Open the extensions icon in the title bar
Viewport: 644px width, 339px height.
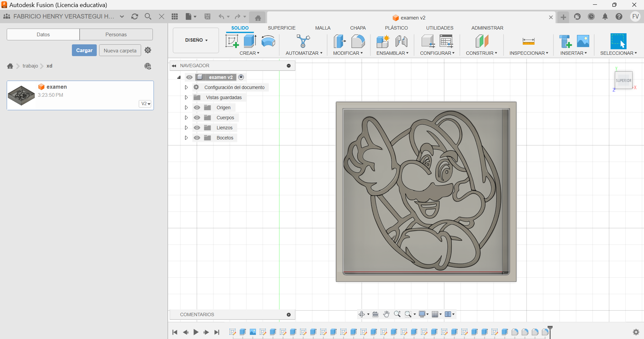[577, 16]
